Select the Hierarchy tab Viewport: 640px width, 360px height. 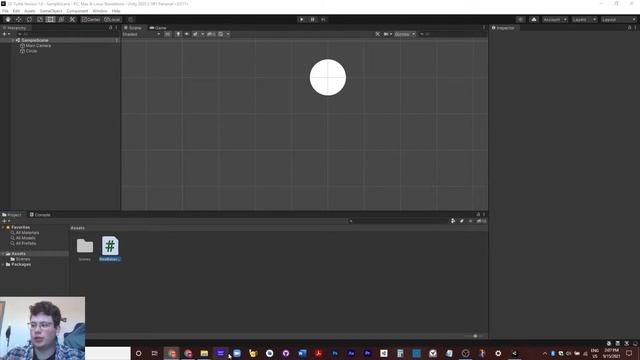15,28
